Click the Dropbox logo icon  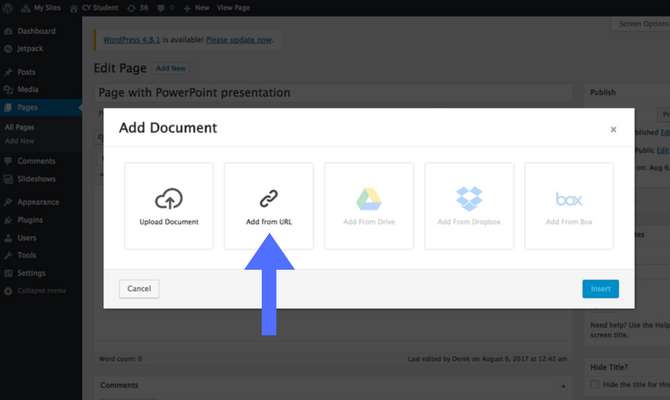pos(469,199)
